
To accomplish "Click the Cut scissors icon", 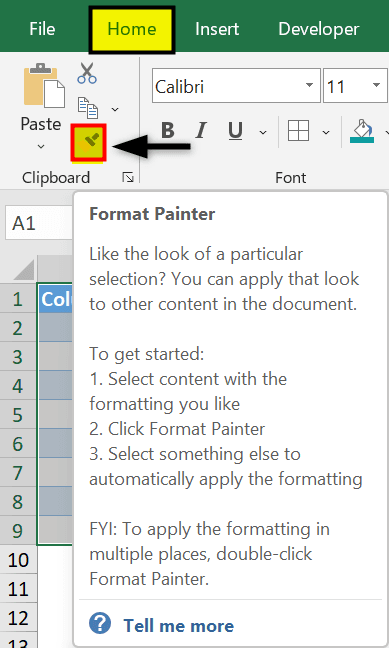I will tap(87, 73).
